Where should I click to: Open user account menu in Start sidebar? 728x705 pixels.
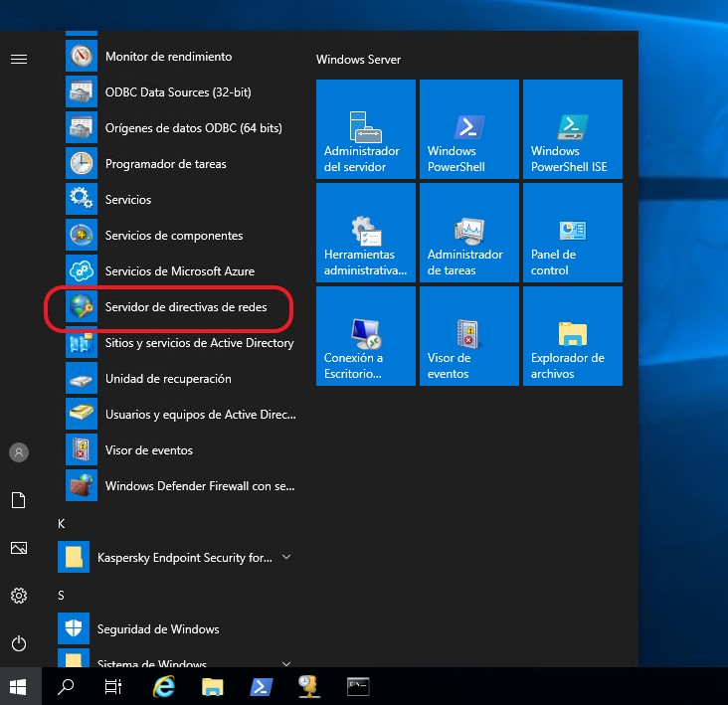click(x=19, y=452)
